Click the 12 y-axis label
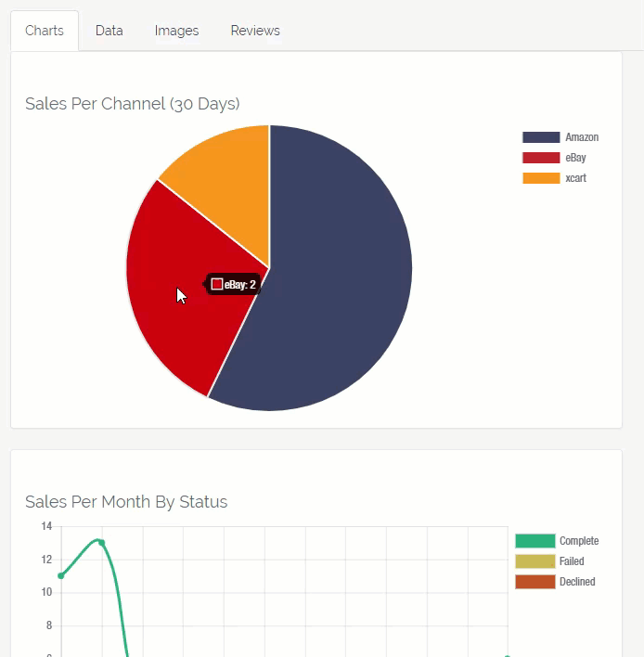Image resolution: width=644 pixels, height=657 pixels. 46,560
